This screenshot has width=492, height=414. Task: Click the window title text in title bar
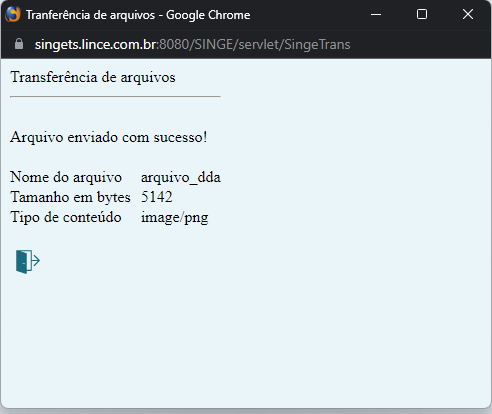pyautogui.click(x=138, y=15)
